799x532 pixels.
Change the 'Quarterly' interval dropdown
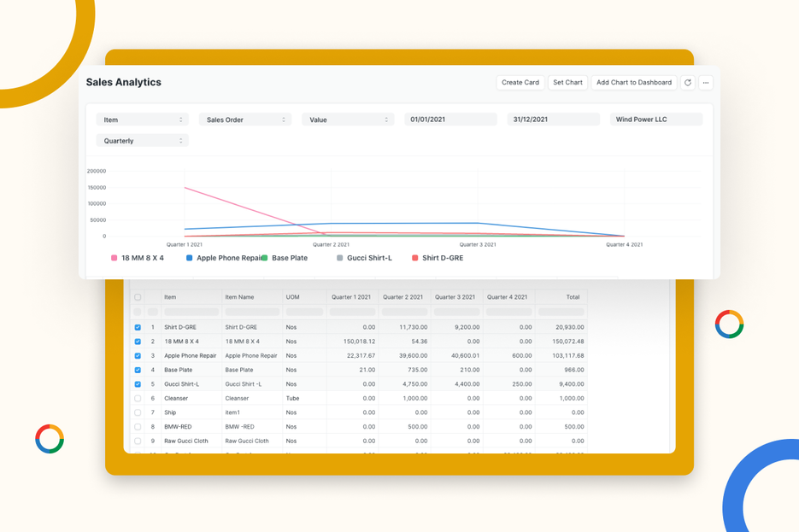(142, 139)
